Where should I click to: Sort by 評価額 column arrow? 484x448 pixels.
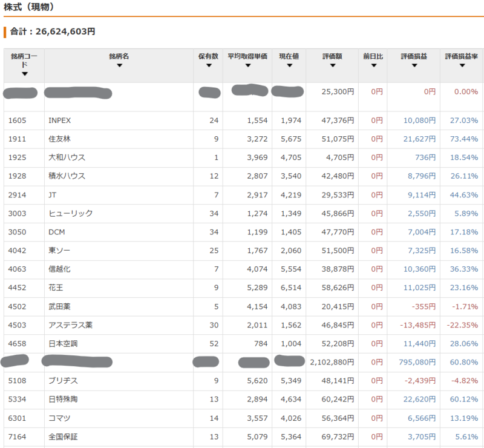[333, 65]
